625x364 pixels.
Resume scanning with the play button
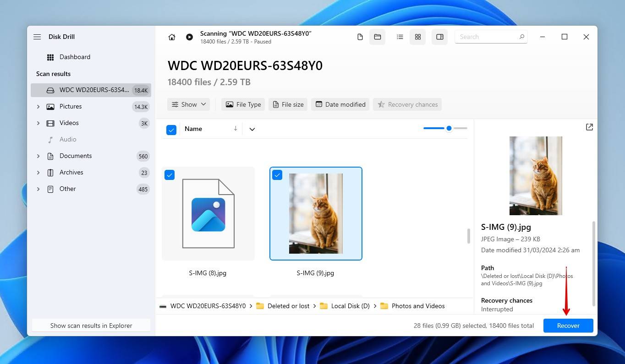click(189, 37)
